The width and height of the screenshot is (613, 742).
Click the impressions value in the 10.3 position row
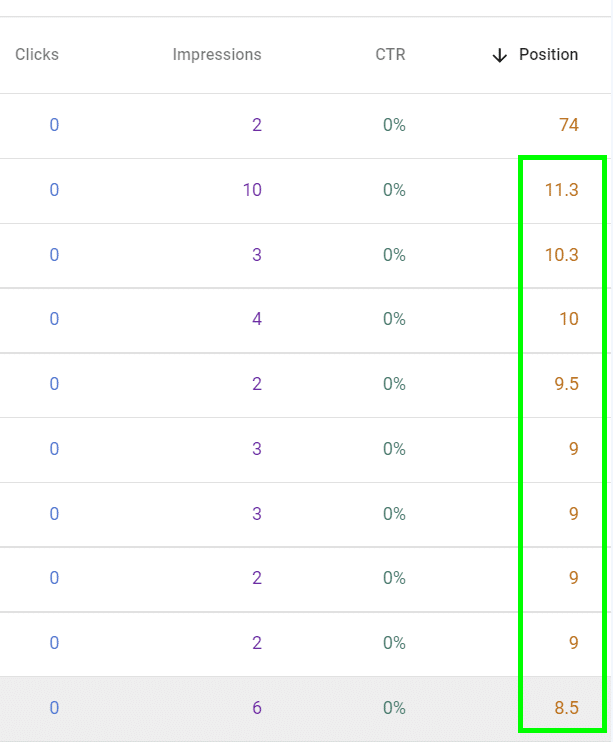coord(257,255)
